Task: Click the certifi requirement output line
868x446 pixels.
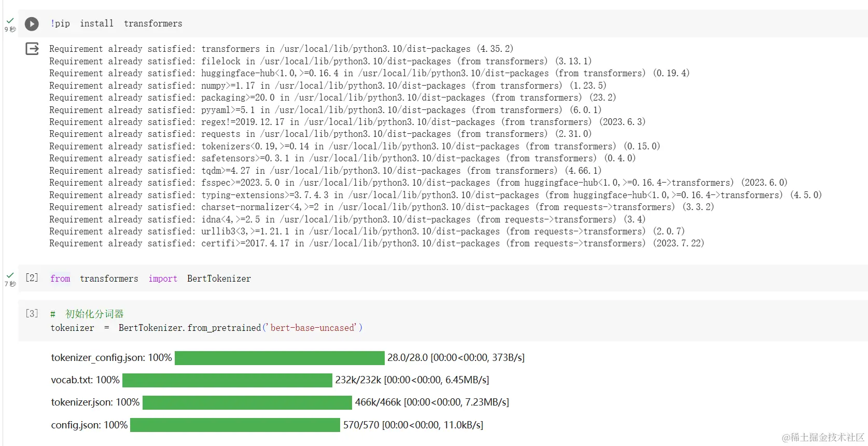Action: click(x=376, y=243)
